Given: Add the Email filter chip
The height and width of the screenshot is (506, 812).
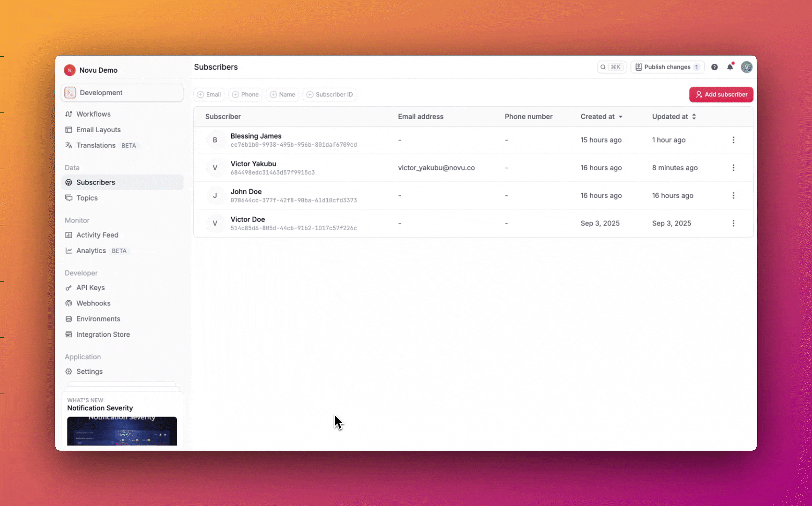Looking at the screenshot, I should click(209, 95).
